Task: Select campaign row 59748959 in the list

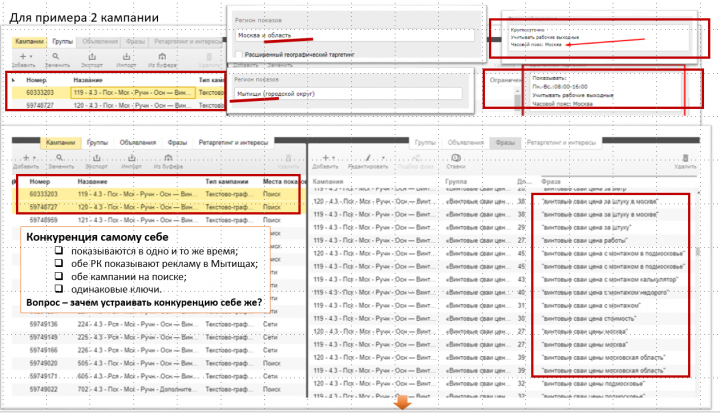Action: tap(157, 220)
